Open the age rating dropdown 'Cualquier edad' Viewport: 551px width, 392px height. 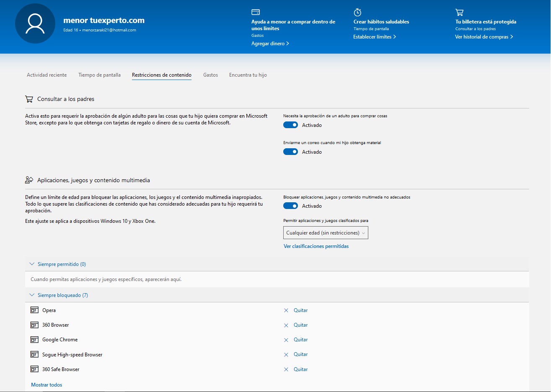(x=326, y=233)
